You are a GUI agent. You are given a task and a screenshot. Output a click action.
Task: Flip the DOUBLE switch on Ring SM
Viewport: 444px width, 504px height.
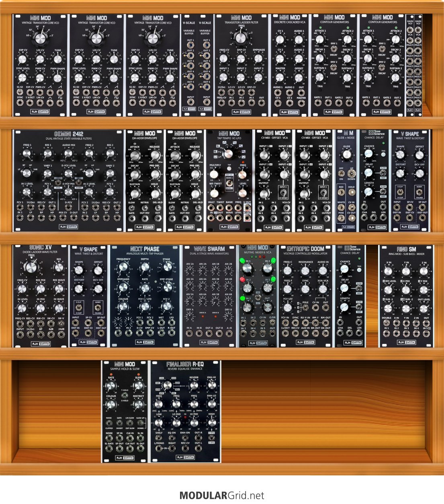pyautogui.click(x=387, y=323)
